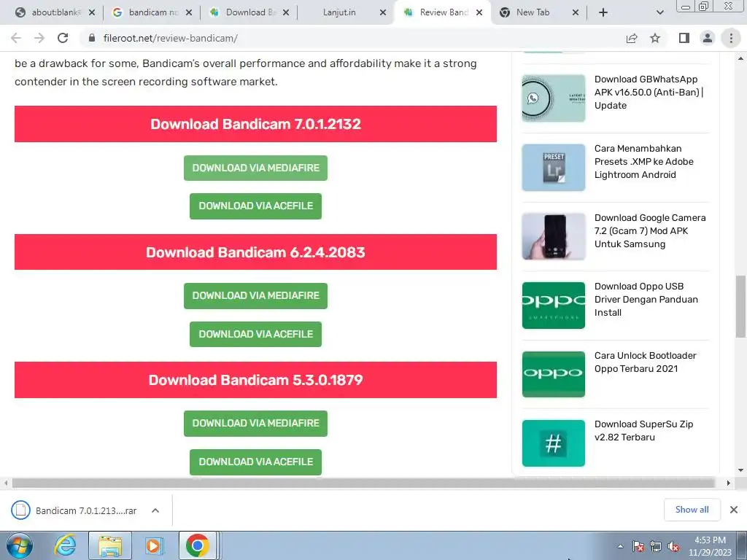The height and width of the screenshot is (560, 747).
Task: Open Windows Start menu
Action: (19, 545)
